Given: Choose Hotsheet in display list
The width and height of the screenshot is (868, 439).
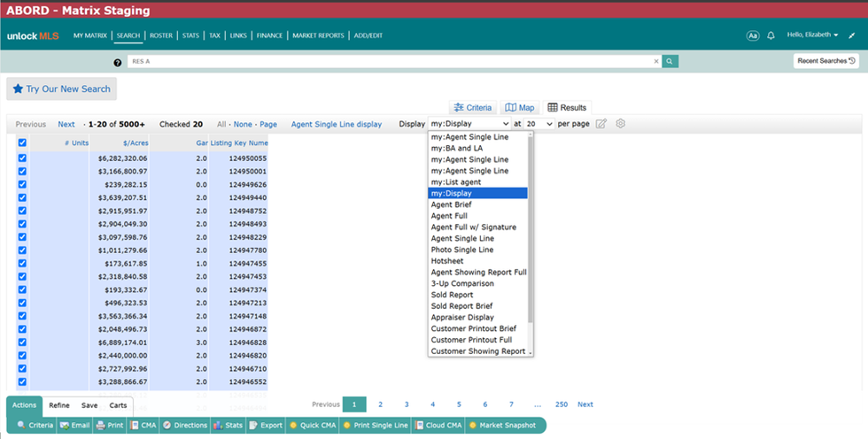Looking at the screenshot, I should coord(477,261).
